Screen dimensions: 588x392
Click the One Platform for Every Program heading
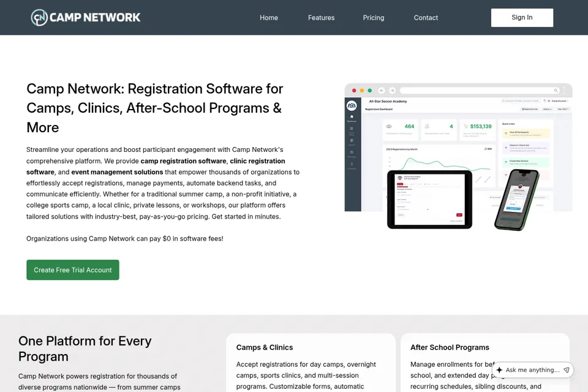(85, 349)
